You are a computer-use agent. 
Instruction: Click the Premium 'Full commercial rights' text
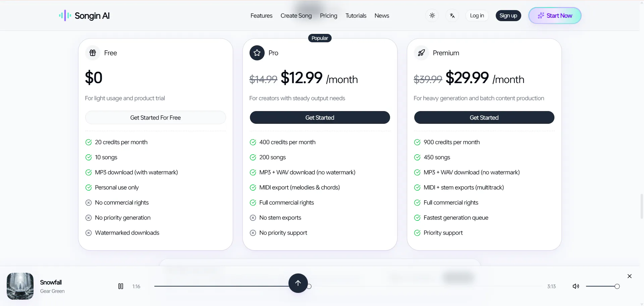tap(451, 203)
